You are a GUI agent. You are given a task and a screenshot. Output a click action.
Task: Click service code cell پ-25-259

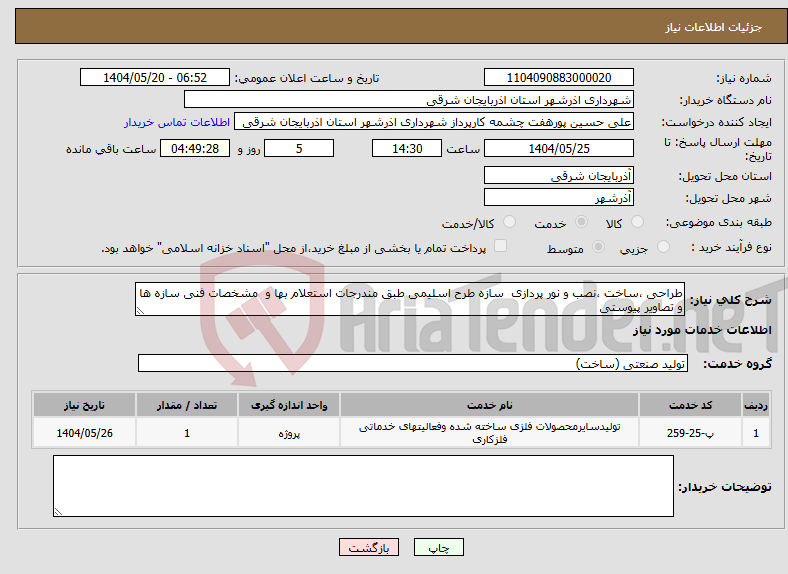[691, 433]
